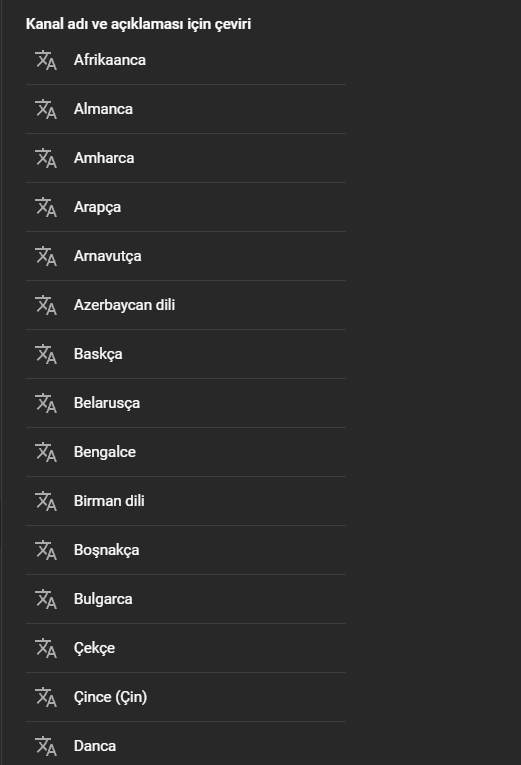Click the translate icon beside Afrikaanca
This screenshot has width=521, height=765.
click(46, 60)
